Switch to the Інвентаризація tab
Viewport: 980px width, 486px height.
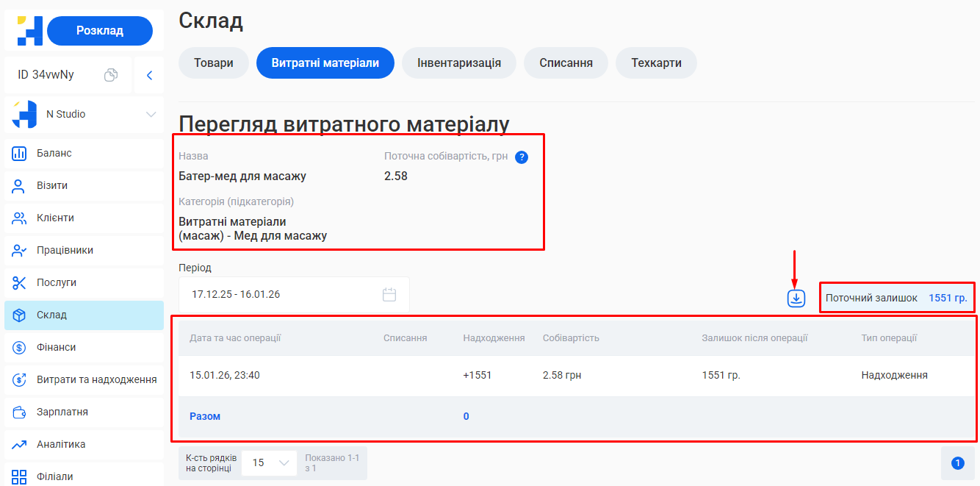[459, 63]
